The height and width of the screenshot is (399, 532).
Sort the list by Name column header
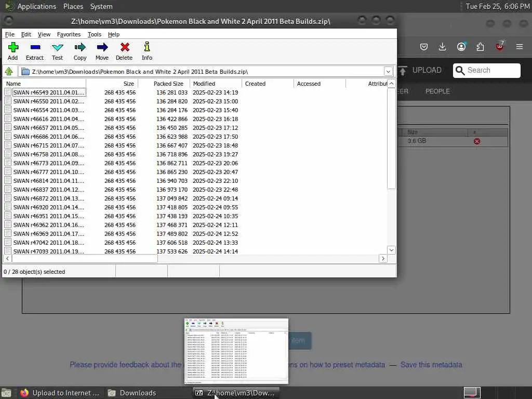coord(45,84)
